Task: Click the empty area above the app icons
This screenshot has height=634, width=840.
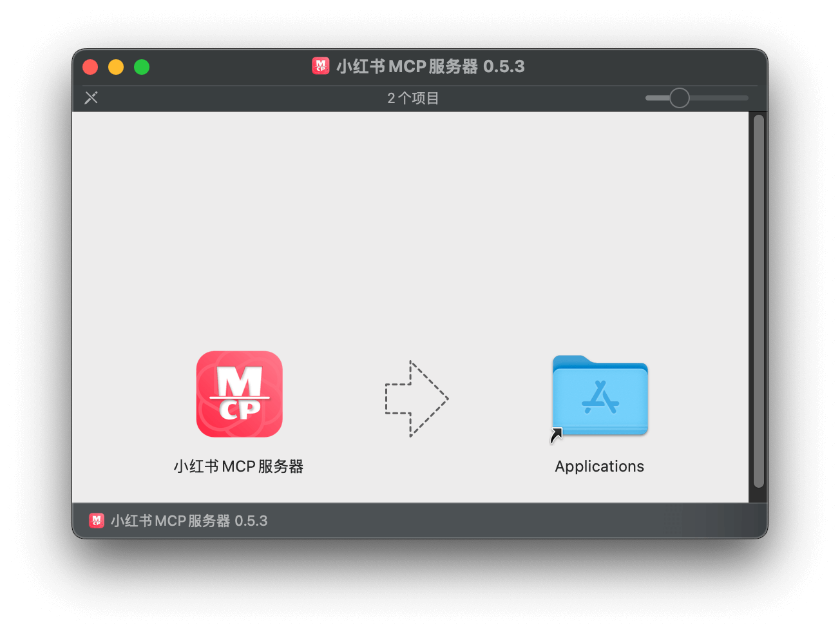Action: (410, 219)
